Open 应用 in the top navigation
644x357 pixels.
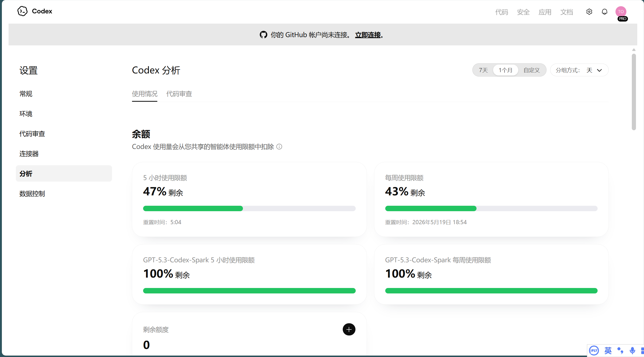(545, 12)
